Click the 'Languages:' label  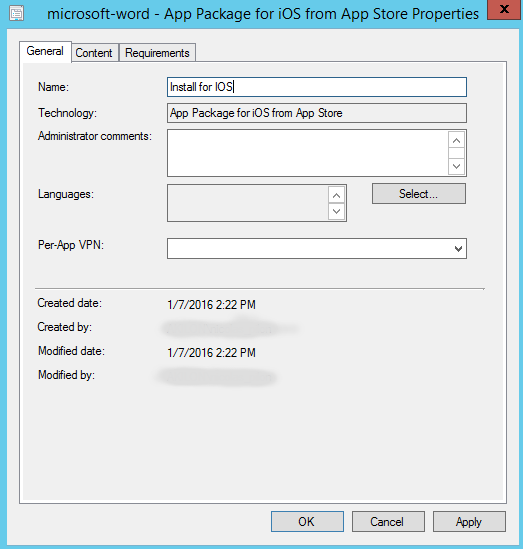(x=66, y=194)
